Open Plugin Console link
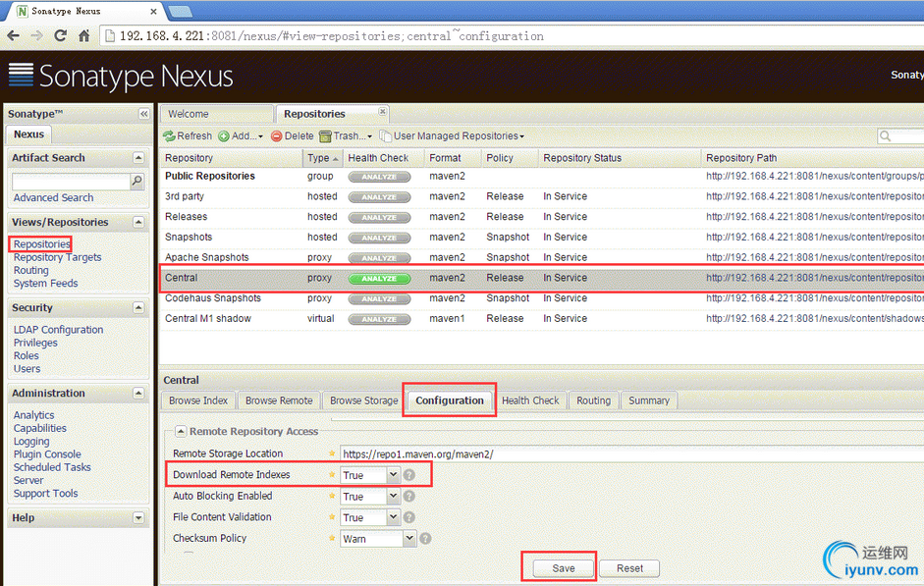 (47, 454)
